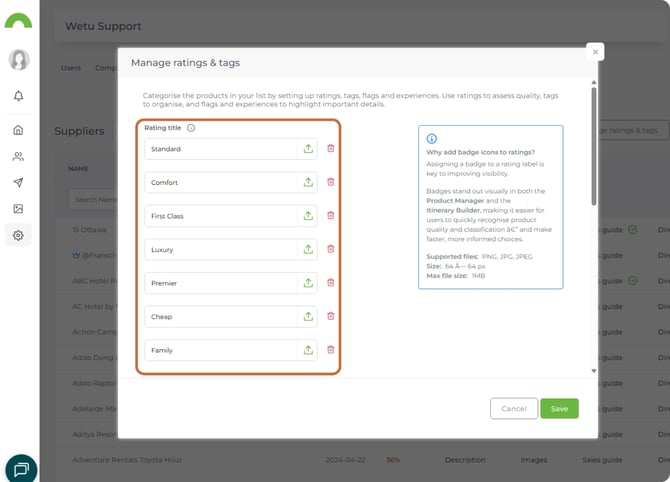Viewport: 670px width, 482px height.
Task: Click Images in Adventure Rentals row
Action: [x=534, y=460]
